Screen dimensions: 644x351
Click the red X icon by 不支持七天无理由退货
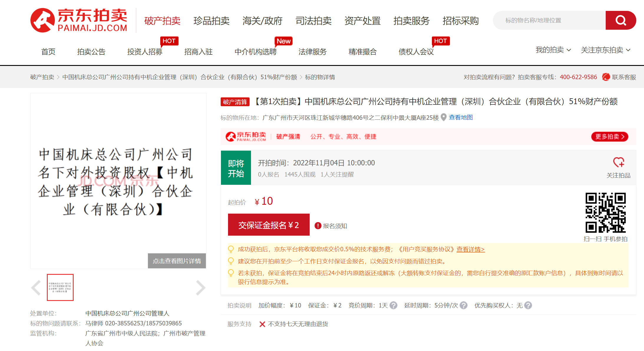click(x=262, y=324)
